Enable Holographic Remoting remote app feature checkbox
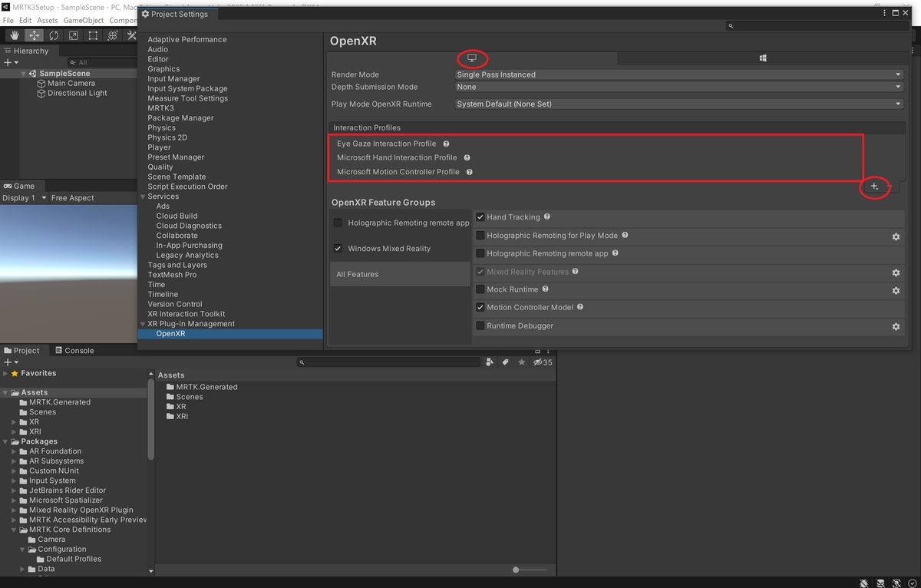 (x=480, y=253)
